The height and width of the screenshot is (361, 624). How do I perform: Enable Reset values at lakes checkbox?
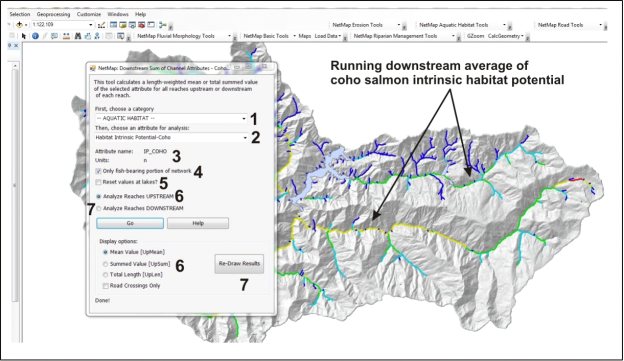[98, 182]
